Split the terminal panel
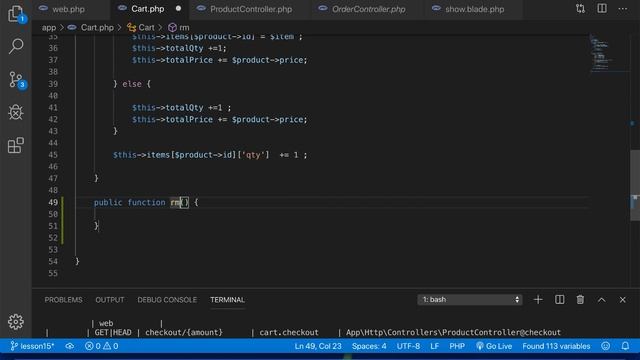This screenshot has width=640, height=360. pyautogui.click(x=560, y=300)
